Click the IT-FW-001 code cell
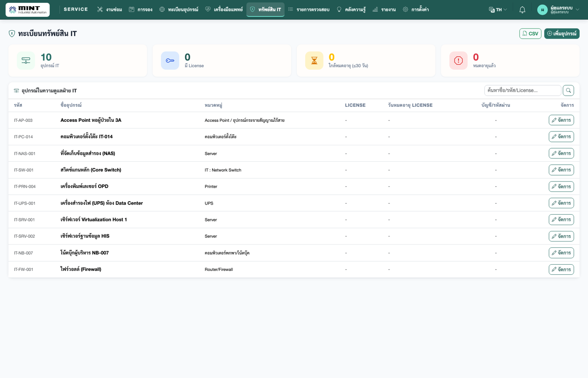This screenshot has height=378, width=588. coord(24,269)
